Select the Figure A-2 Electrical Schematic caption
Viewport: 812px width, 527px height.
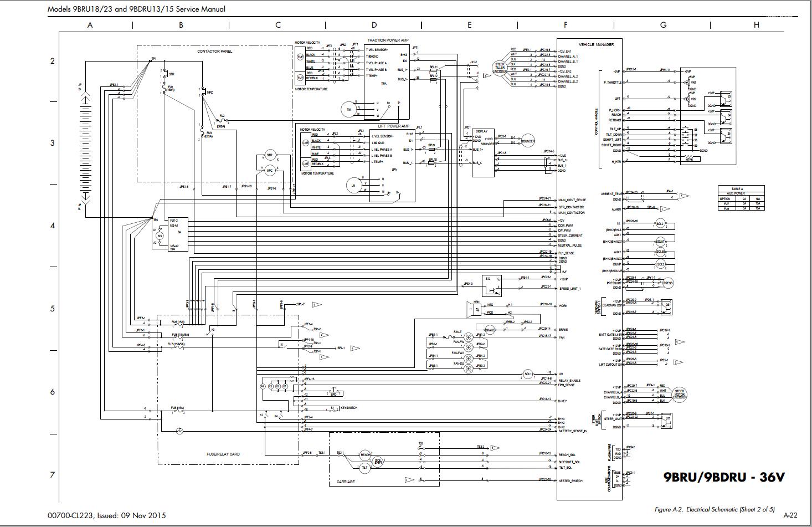(715, 509)
